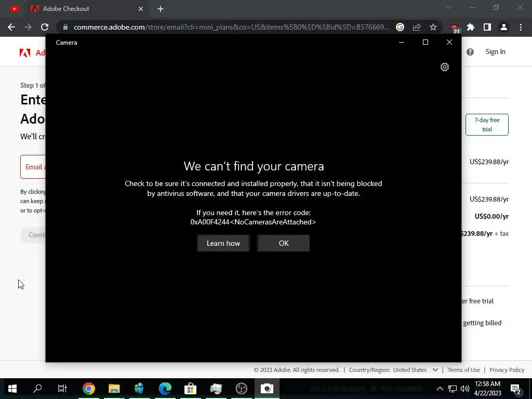The width and height of the screenshot is (532, 399).
Task: Click Camera app taskbar icon
Action: (x=267, y=389)
